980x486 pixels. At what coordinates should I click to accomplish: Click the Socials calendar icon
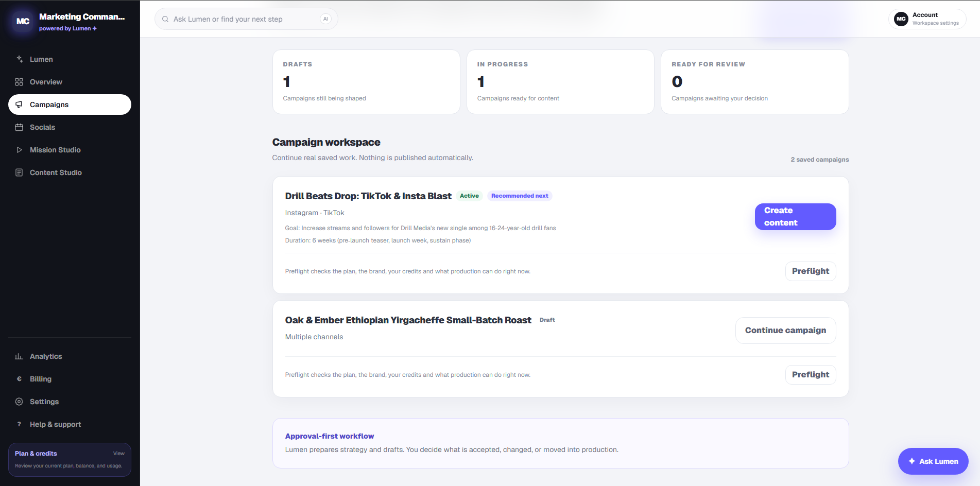19,127
